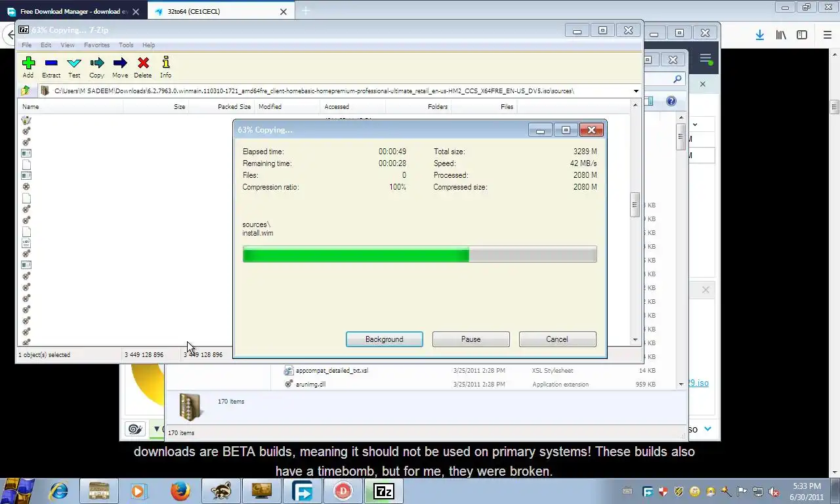Open the Help menu in 7-Zip
Screen dimensions: 840x504
pos(149,45)
